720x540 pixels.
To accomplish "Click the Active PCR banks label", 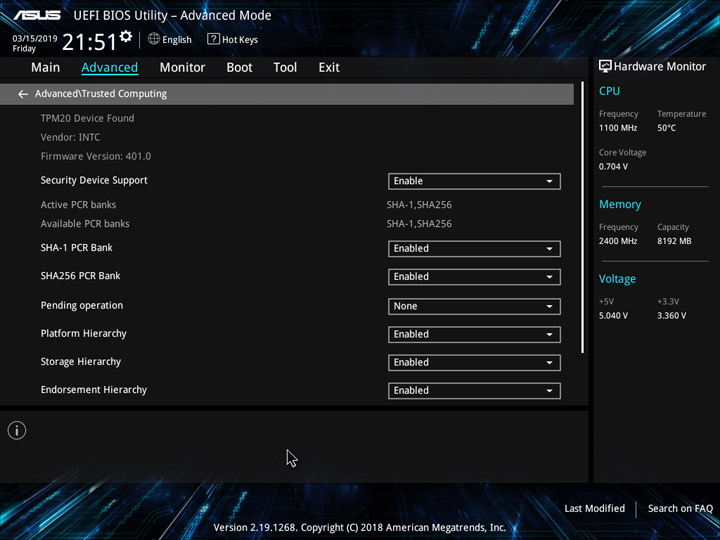I will pyautogui.click(x=78, y=205).
